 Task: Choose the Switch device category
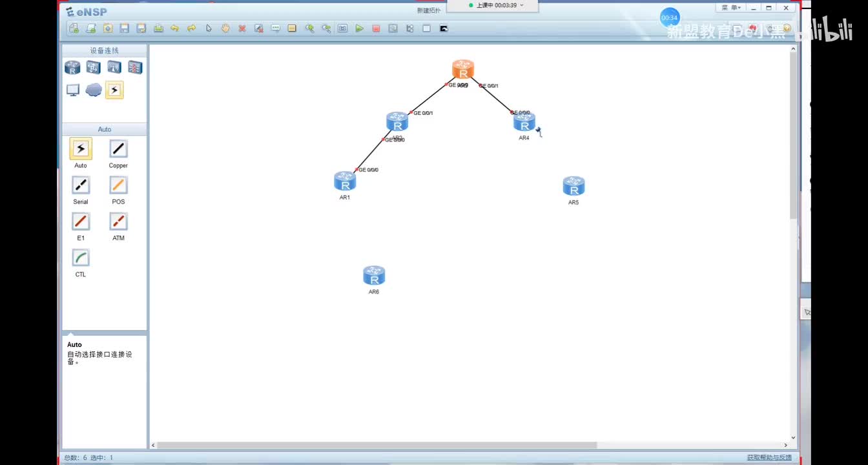[94, 67]
